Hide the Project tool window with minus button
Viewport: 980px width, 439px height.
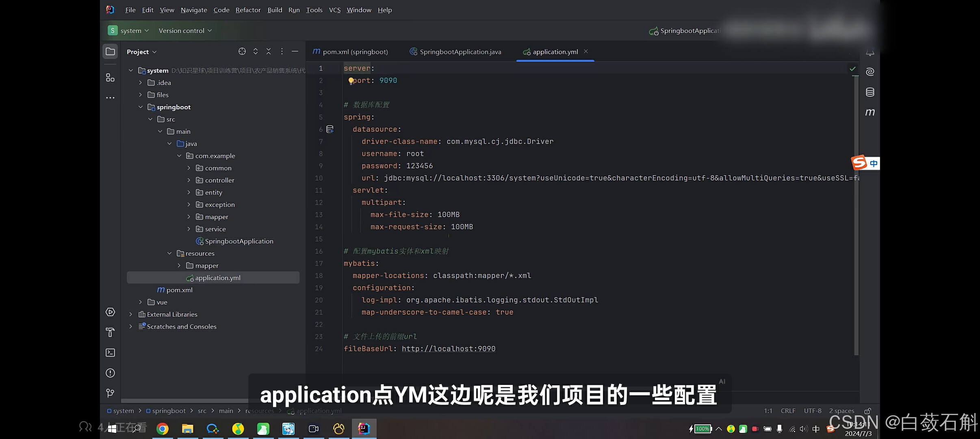pos(295,51)
